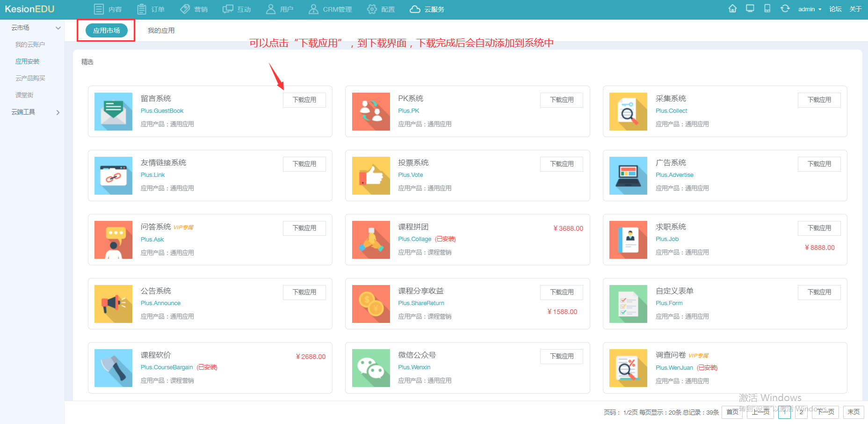Switch to the 应用市场 tab
This screenshot has width=868, height=424.
pos(107,30)
